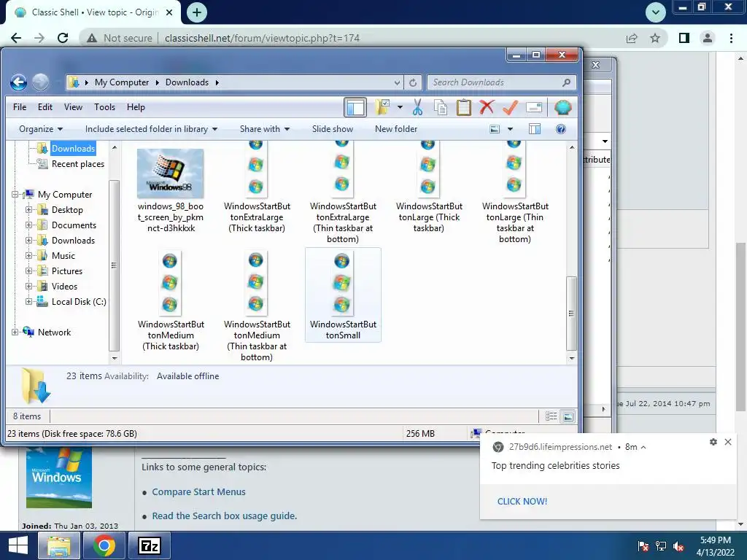Click the Chrome taskbar icon

104,545
